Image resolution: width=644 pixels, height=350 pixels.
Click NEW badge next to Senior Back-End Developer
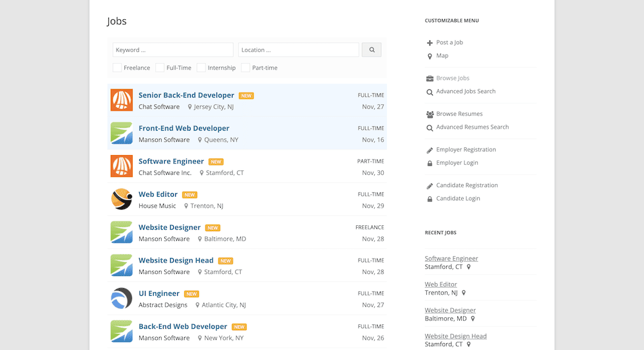pyautogui.click(x=247, y=96)
